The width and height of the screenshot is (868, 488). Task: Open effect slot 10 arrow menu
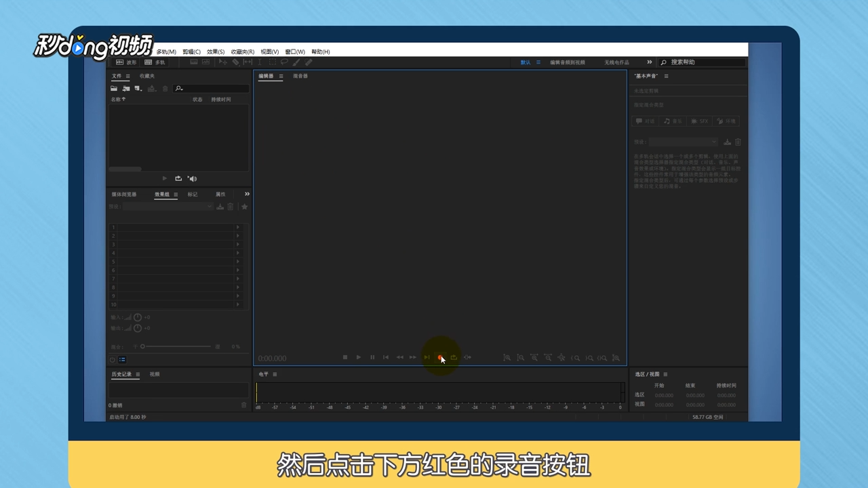coord(237,304)
